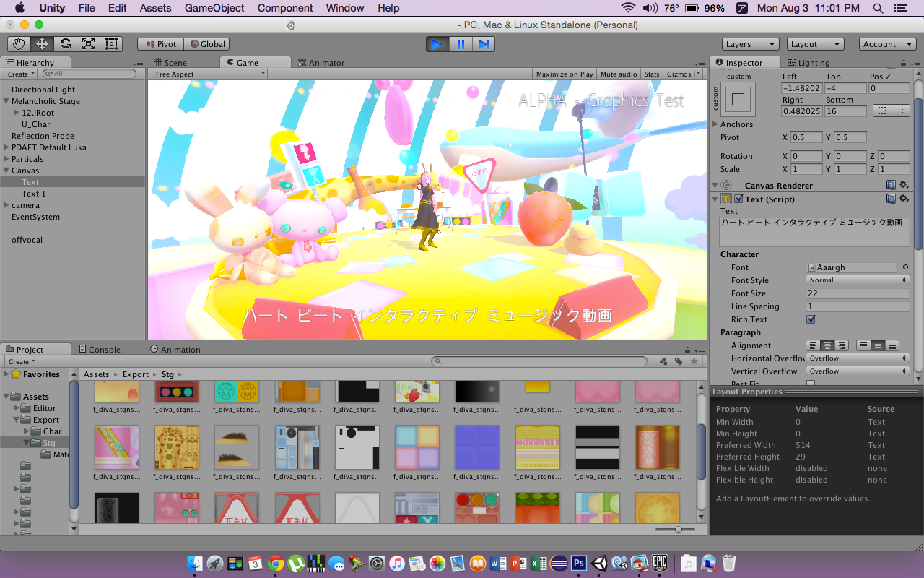Open the Account dropdown
The image size is (924, 578).
point(888,44)
